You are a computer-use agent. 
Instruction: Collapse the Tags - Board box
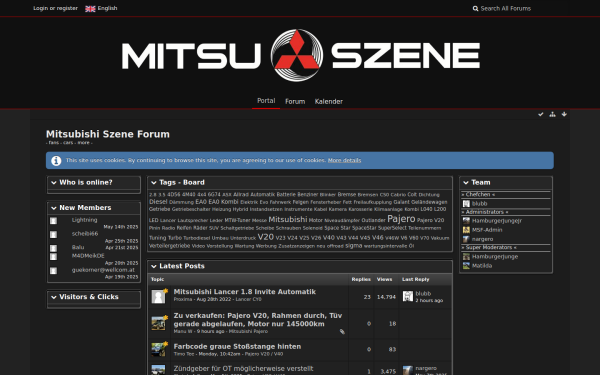(x=154, y=183)
